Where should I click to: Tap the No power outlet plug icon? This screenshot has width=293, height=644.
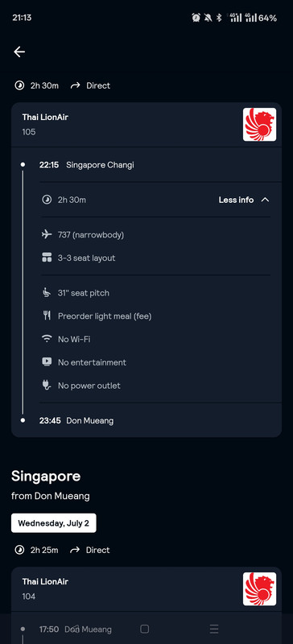47,386
